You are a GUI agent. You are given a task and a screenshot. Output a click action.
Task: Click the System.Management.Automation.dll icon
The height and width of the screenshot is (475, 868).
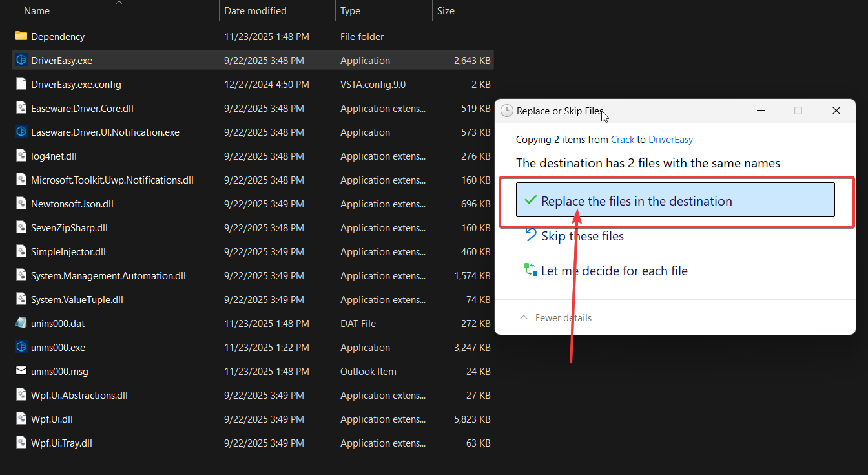pos(21,275)
